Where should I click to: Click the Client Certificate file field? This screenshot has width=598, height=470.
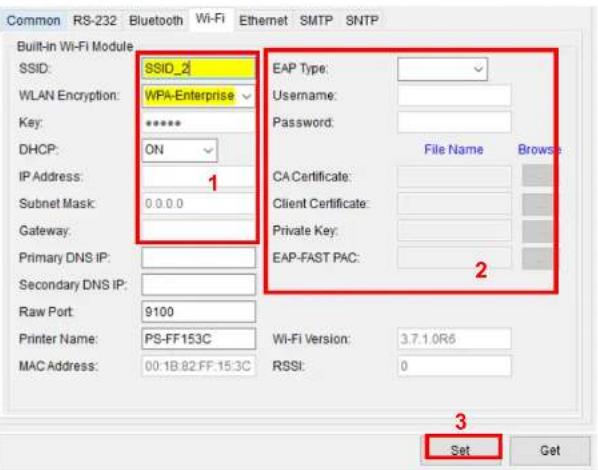point(454,204)
